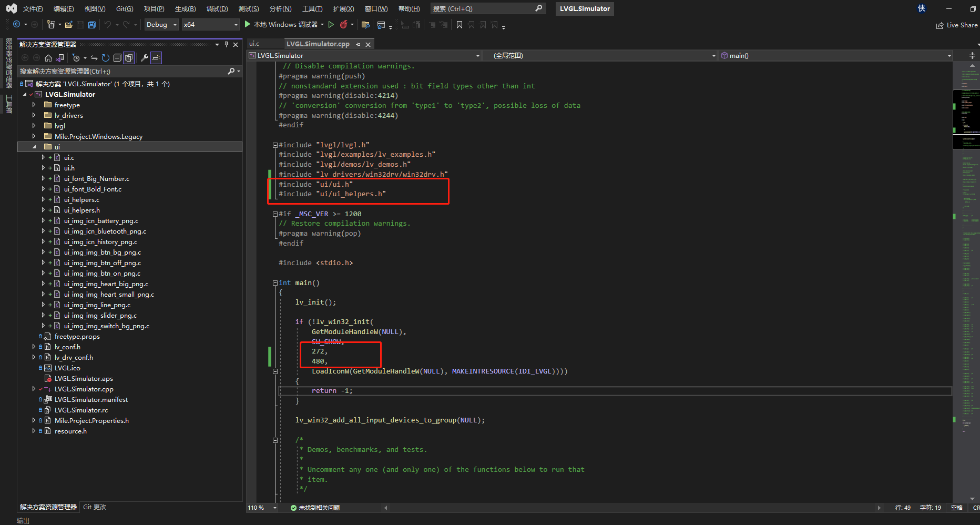Select ui_helpers.c in Solution Explorer
980x525 pixels.
(x=81, y=199)
